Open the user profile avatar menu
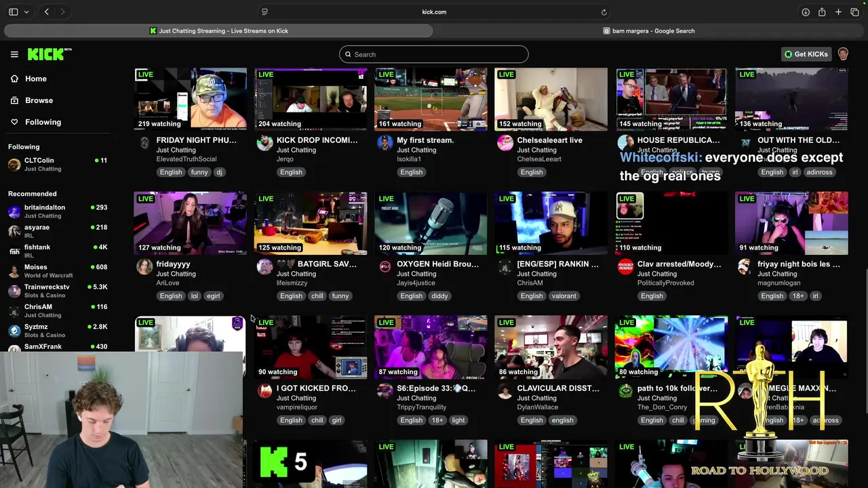Viewport: 868px width, 488px height. pyautogui.click(x=843, y=54)
